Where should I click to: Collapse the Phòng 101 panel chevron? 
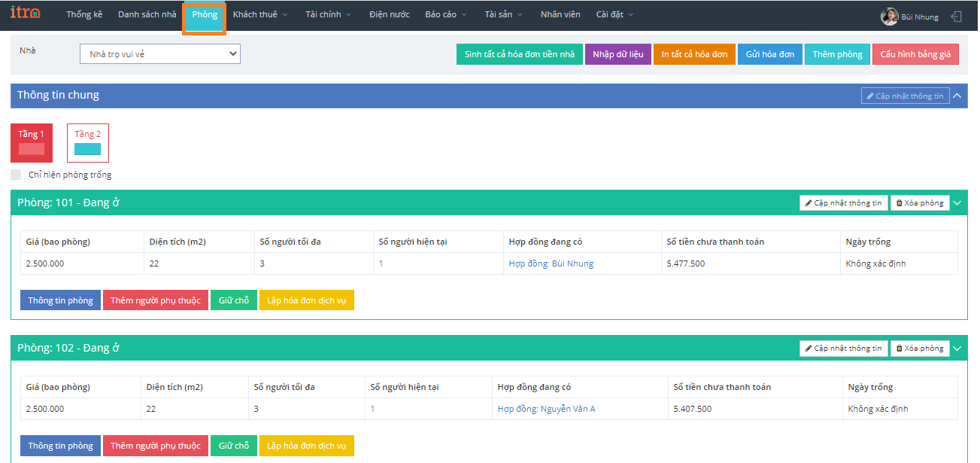[957, 203]
